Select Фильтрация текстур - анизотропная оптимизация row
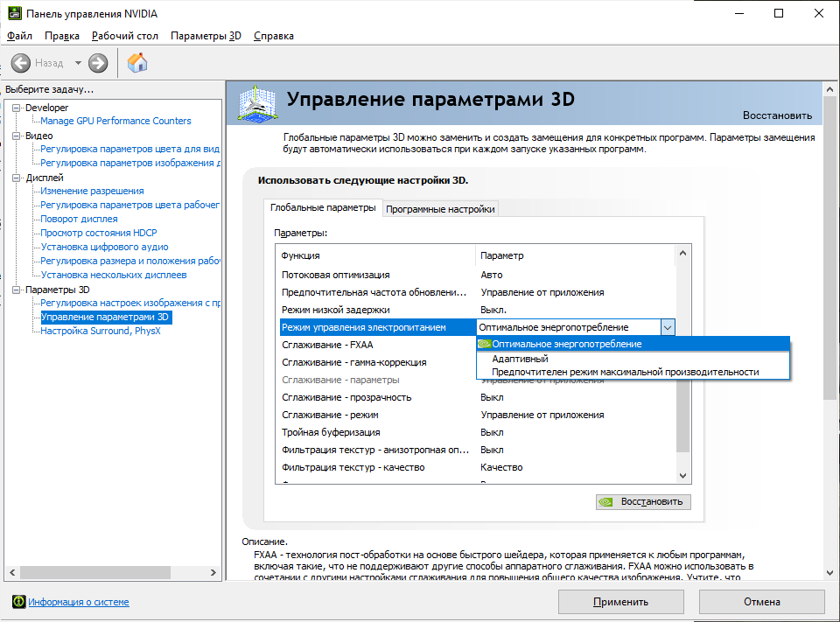 point(477,450)
